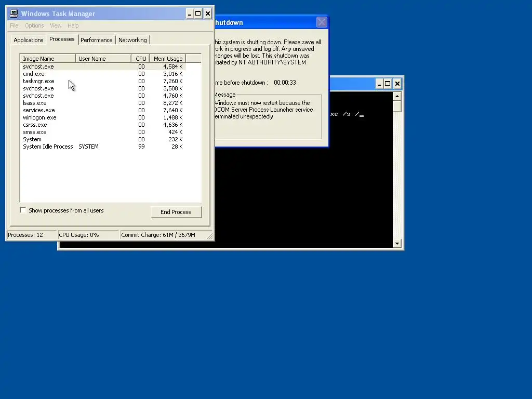Click the shutdown countdown timer 00:00:33
Image resolution: width=532 pixels, height=399 pixels.
tap(285, 83)
